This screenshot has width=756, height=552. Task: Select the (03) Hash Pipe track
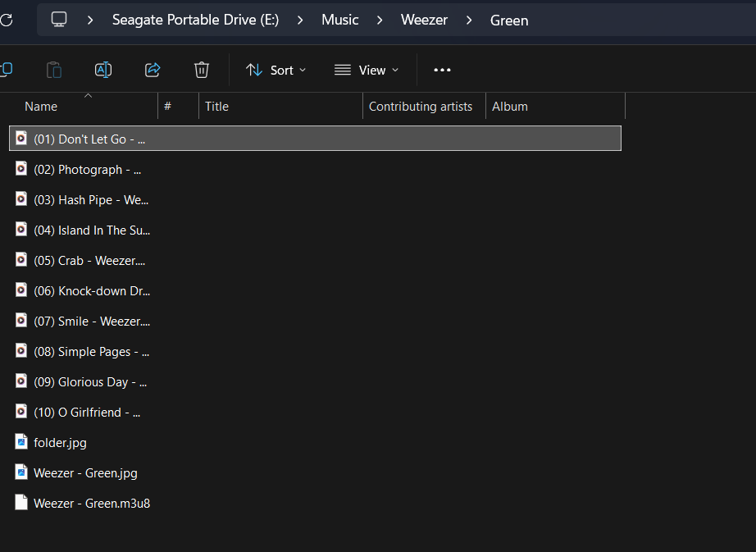click(x=90, y=200)
